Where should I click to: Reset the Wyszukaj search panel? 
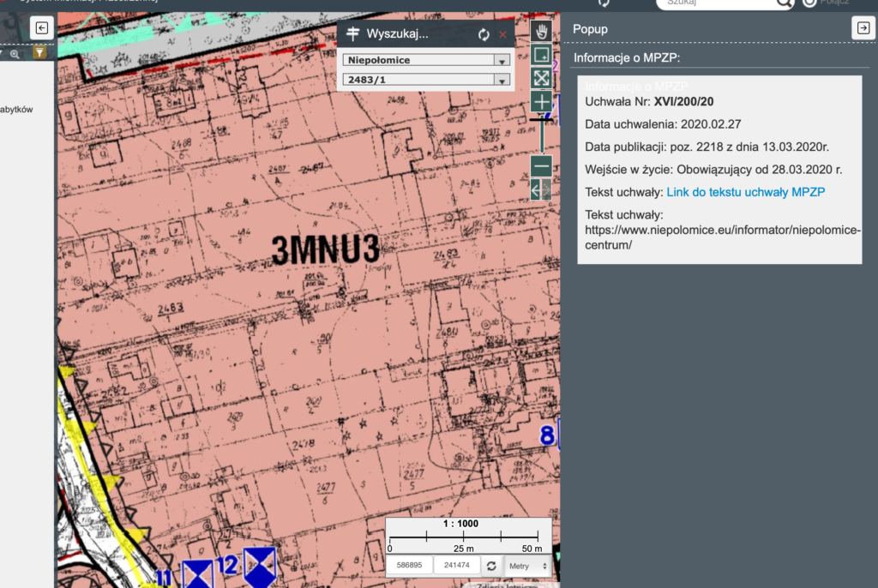pos(484,35)
